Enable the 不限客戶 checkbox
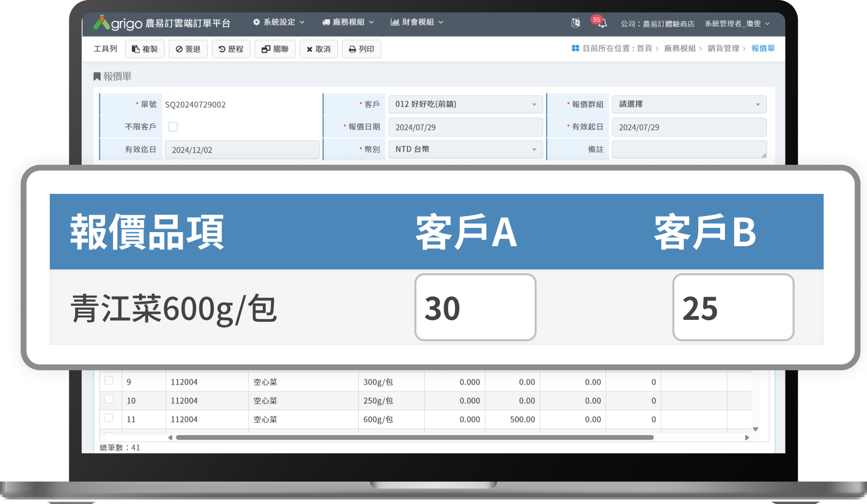 pyautogui.click(x=173, y=126)
